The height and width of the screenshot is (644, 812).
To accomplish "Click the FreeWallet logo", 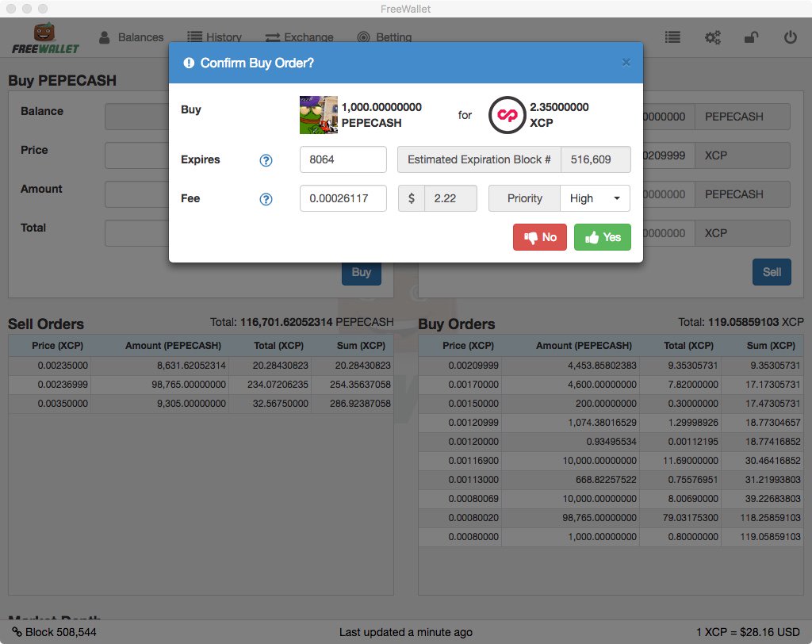I will coord(44,36).
